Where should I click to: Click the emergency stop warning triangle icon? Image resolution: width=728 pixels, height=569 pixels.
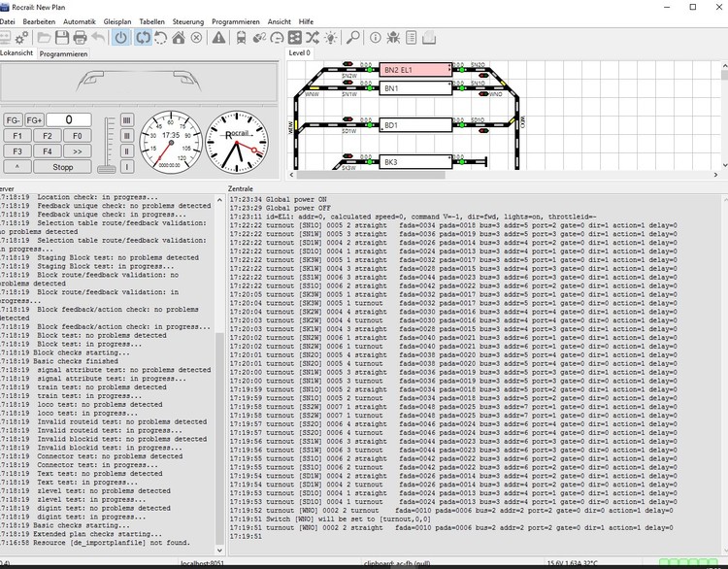(218, 38)
